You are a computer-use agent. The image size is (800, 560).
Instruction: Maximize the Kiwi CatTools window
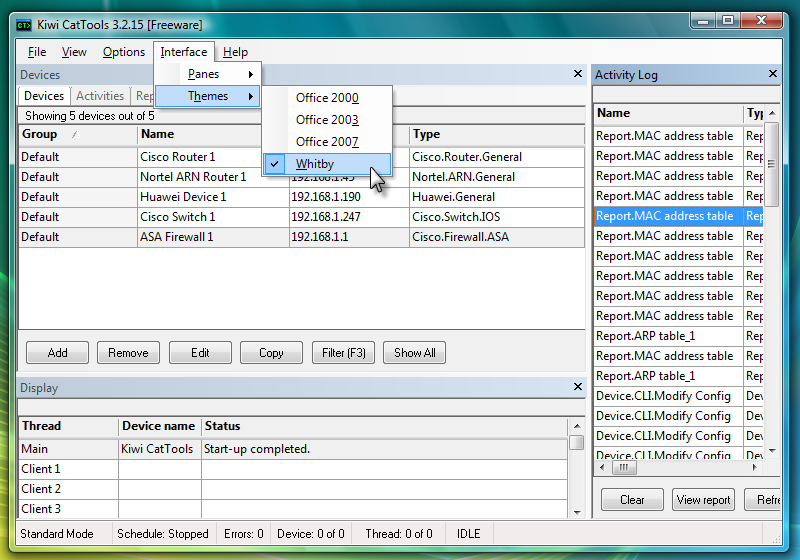(x=728, y=21)
